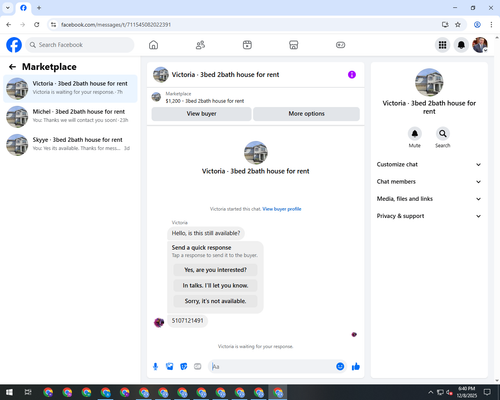This screenshot has height=400, width=500.
Task: Click the Facebook logo icon
Action: 14,45
